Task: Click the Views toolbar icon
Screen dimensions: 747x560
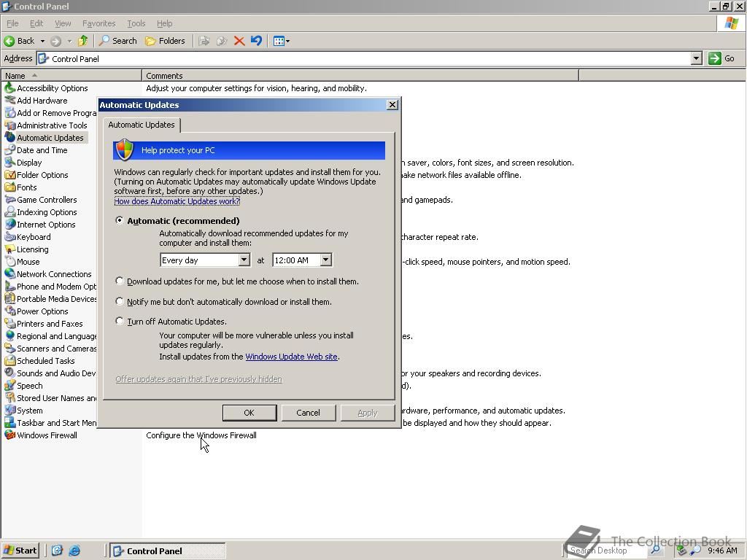Action: pyautogui.click(x=279, y=41)
